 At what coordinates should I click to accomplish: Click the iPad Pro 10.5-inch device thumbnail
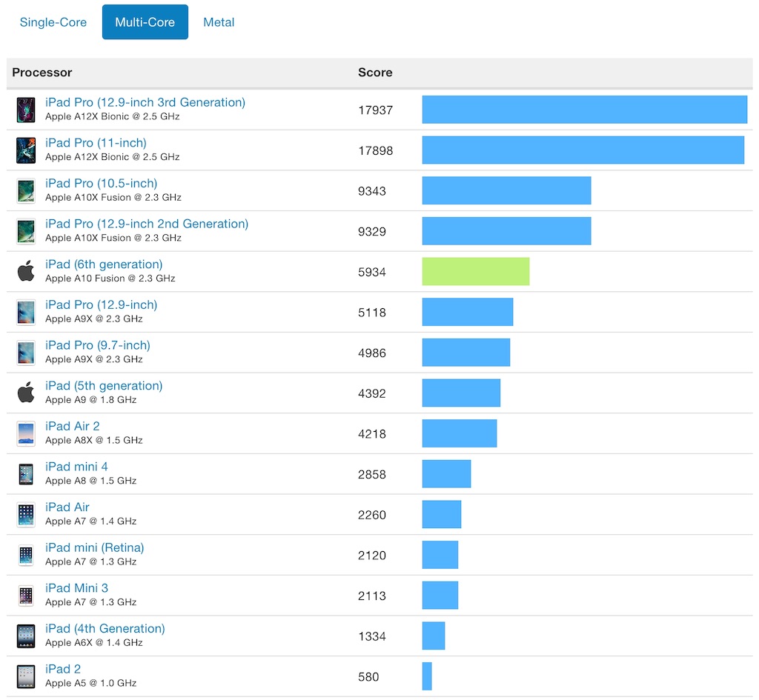click(x=26, y=190)
